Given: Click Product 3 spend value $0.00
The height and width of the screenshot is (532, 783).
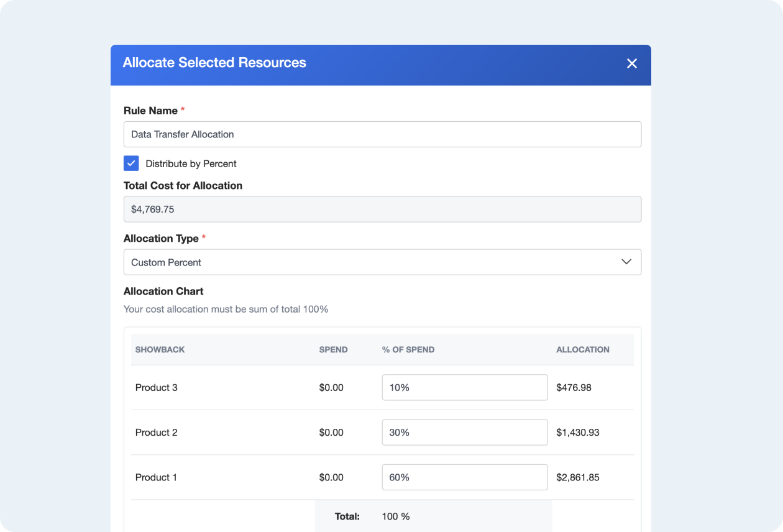Looking at the screenshot, I should [x=331, y=388].
